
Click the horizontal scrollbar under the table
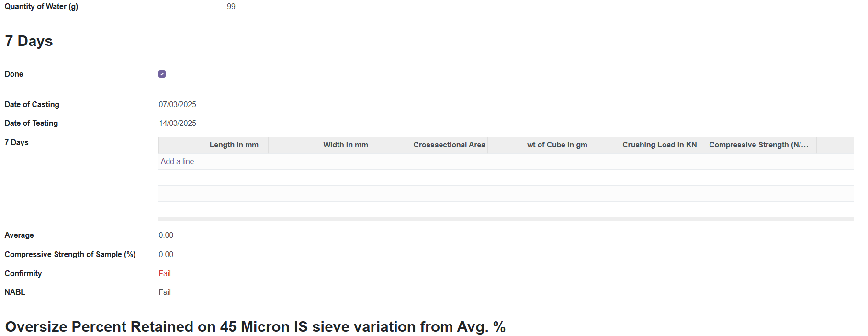[506, 219]
